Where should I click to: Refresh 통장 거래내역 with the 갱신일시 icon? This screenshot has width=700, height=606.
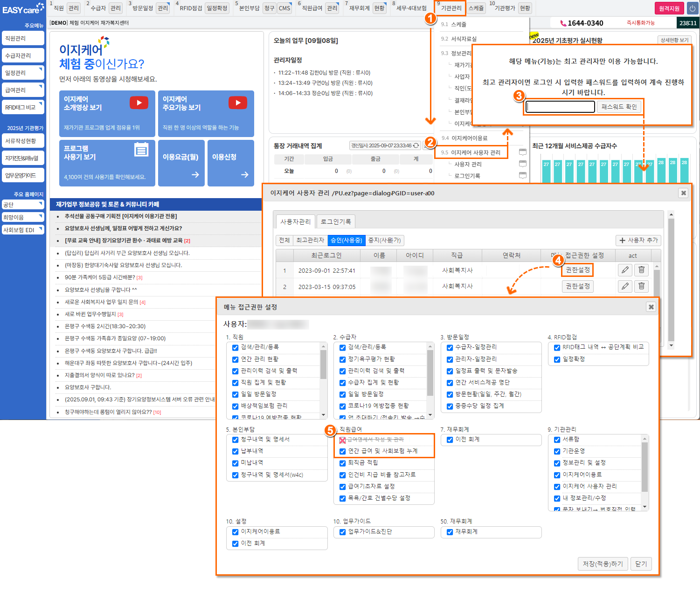(x=416, y=145)
